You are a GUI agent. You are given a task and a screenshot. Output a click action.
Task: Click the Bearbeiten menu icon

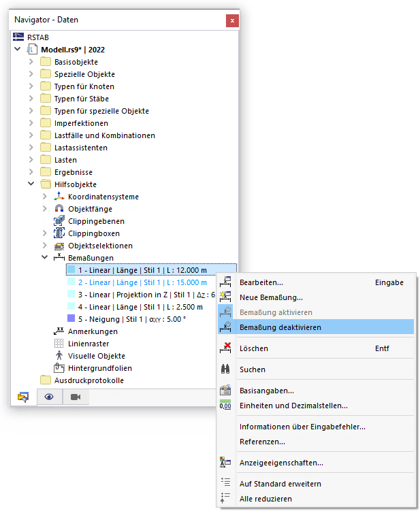(225, 282)
